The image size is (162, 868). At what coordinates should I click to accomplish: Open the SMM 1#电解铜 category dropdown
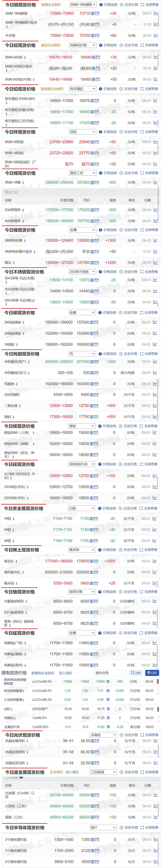click(x=83, y=5)
